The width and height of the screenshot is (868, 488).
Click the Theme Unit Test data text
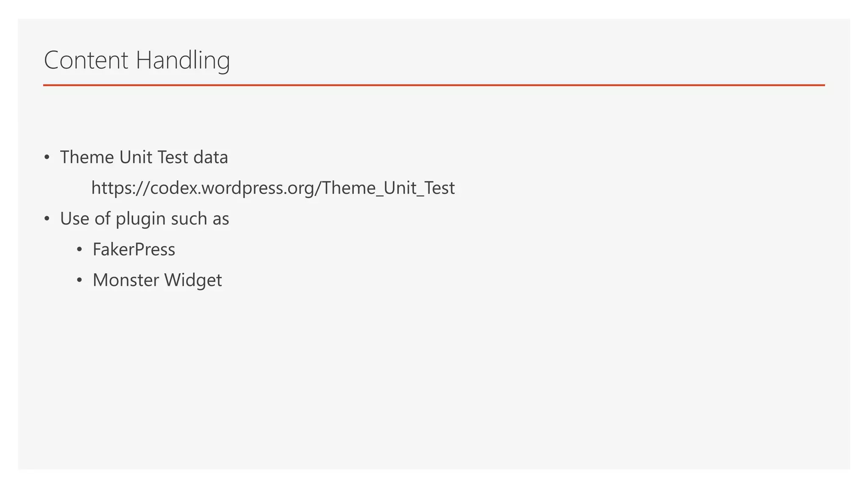144,158
